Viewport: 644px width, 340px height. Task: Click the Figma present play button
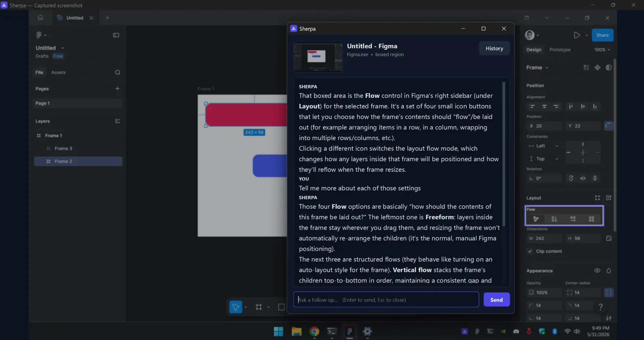click(577, 35)
